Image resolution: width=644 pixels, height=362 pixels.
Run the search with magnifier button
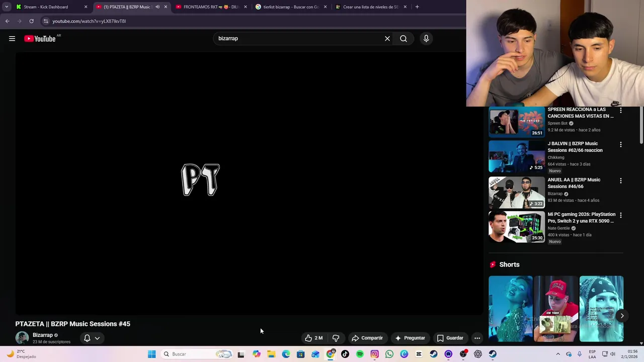pos(404,39)
